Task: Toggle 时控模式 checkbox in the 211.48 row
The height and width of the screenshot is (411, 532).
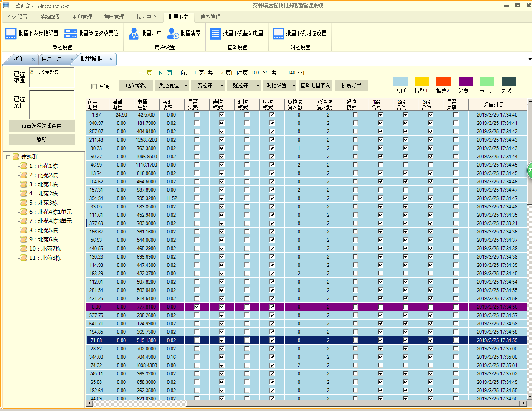Action: [247, 140]
